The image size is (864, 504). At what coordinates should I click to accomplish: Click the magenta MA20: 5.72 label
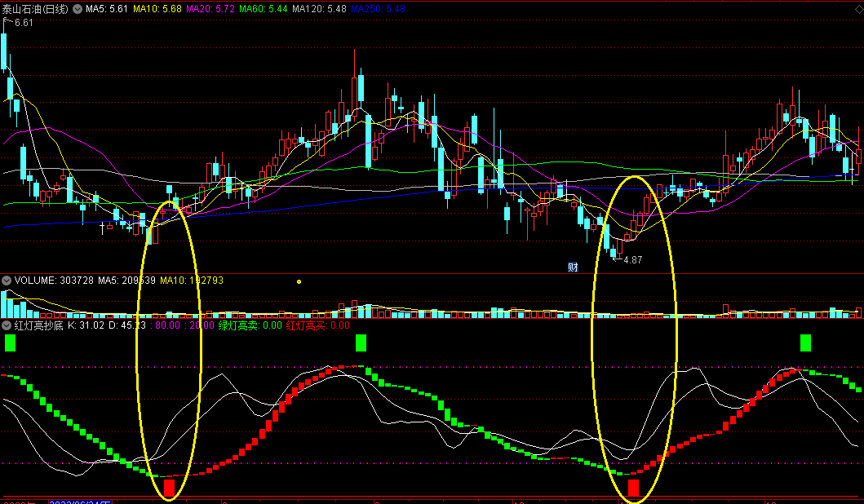tap(210, 9)
